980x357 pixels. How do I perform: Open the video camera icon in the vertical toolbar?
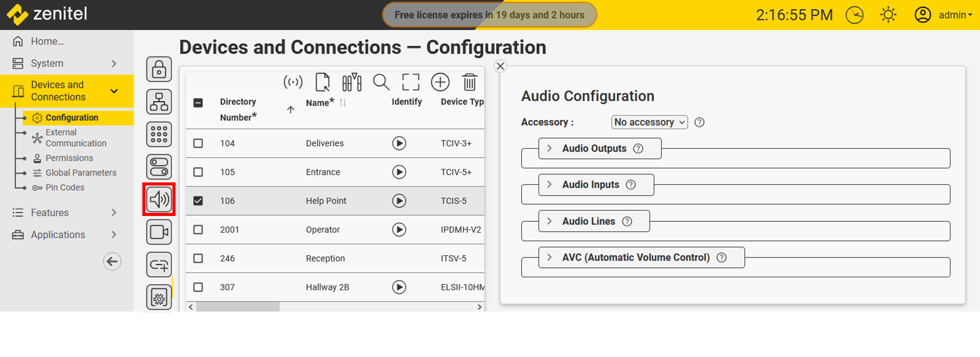pyautogui.click(x=159, y=232)
